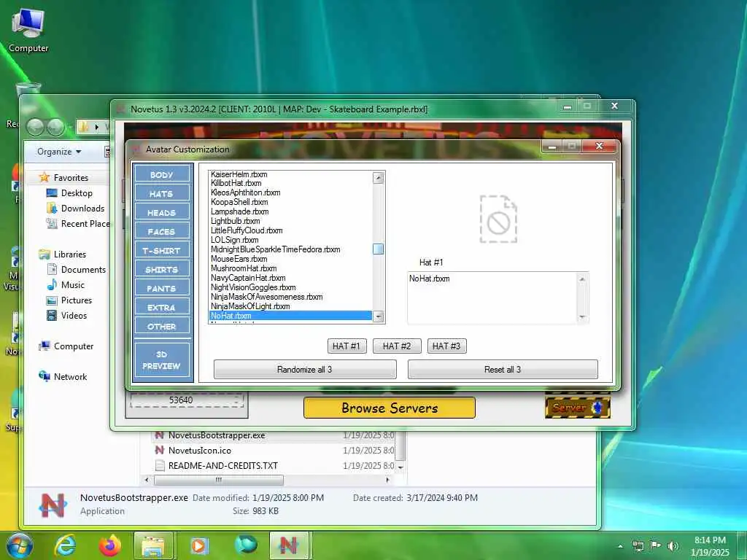Click the Server button in Novetus
This screenshot has width=747, height=560.
pos(578,408)
